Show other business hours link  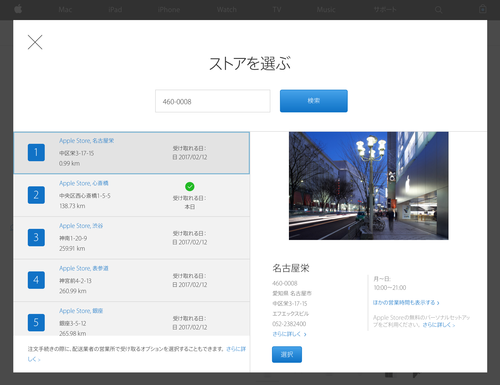[406, 303]
